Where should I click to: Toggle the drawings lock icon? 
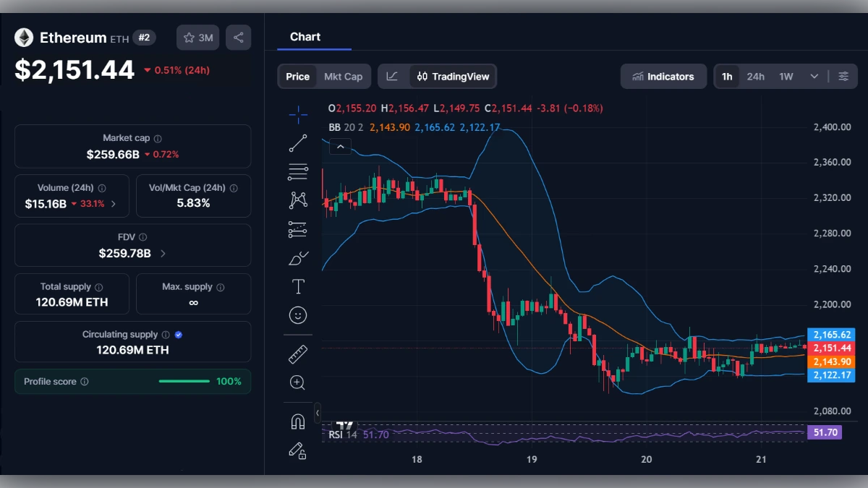click(x=298, y=450)
